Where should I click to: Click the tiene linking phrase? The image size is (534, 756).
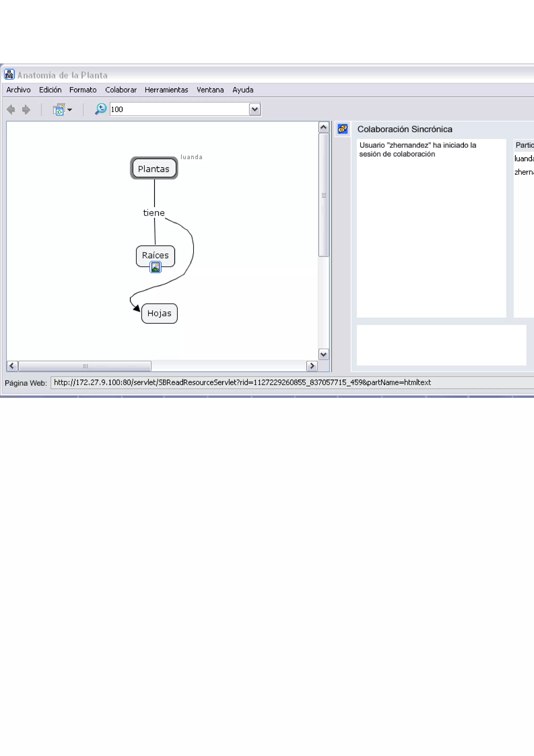154,213
